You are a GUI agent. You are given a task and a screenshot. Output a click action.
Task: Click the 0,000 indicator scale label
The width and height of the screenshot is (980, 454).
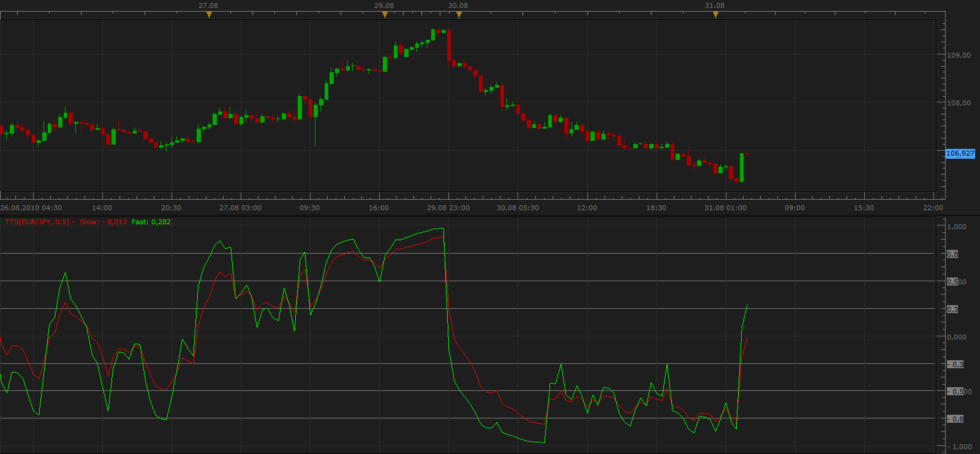click(957, 337)
